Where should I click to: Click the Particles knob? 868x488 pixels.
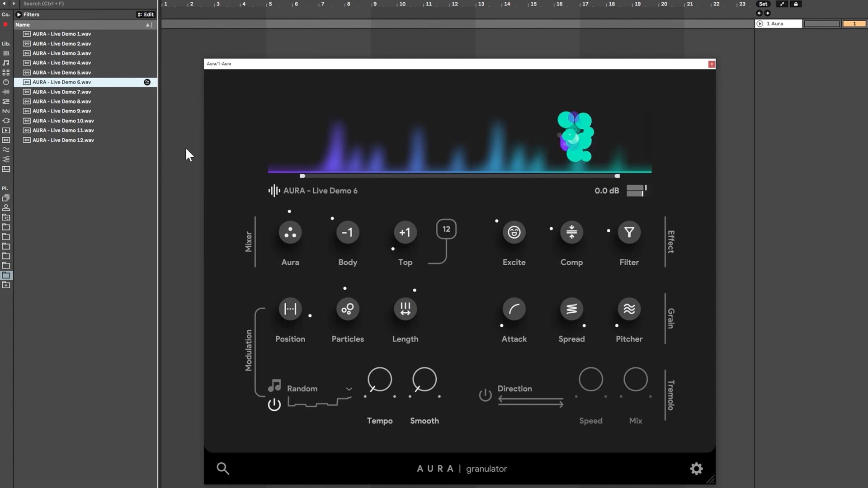coord(347,309)
